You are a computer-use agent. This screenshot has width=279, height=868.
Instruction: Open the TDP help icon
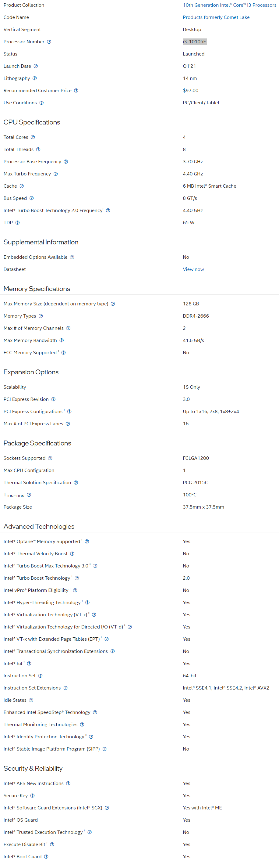point(17,222)
